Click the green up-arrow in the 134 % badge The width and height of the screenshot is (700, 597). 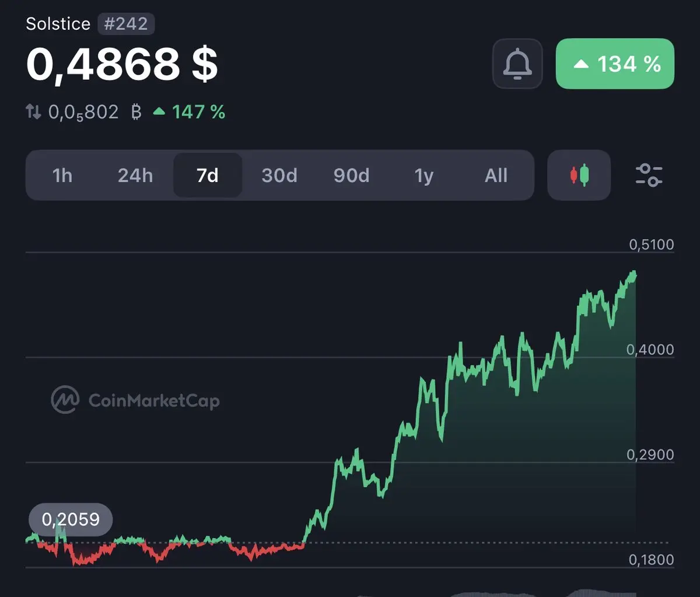pos(581,64)
